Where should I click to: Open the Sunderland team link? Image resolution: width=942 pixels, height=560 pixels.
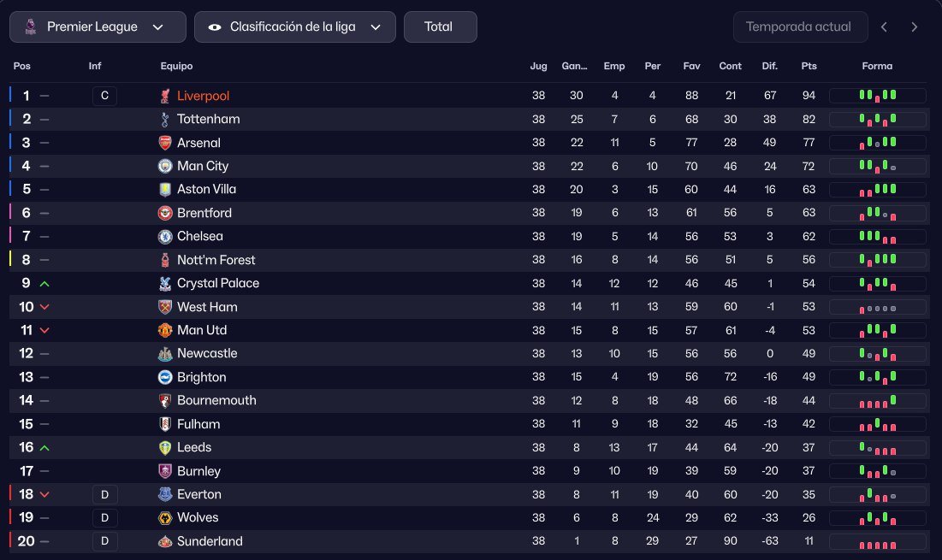pos(210,541)
